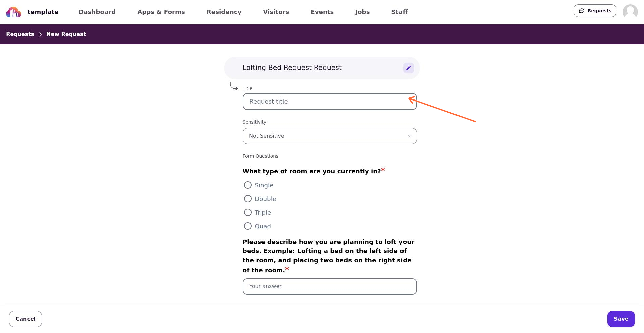644x333 pixels.
Task: Select the Double room option
Action: tap(248, 199)
